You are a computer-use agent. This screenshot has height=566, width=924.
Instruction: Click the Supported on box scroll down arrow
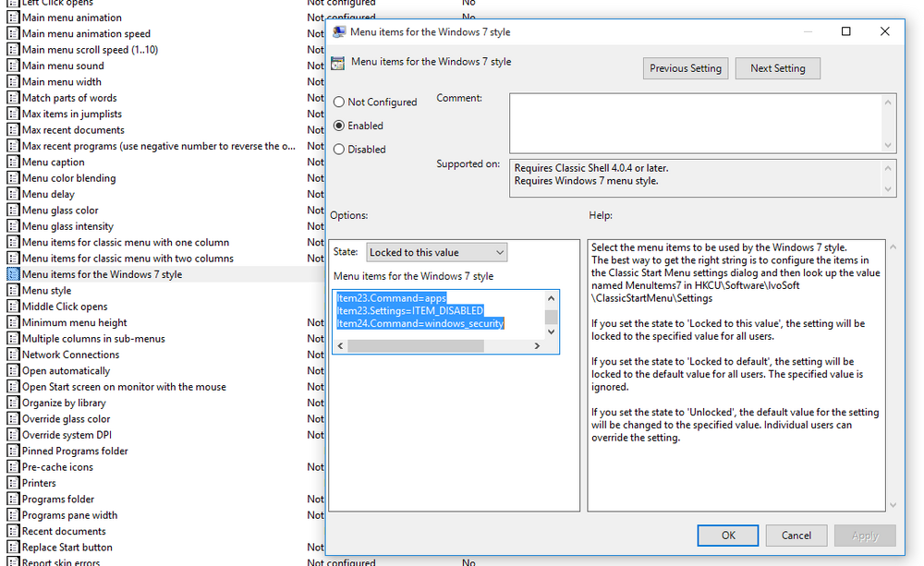888,189
